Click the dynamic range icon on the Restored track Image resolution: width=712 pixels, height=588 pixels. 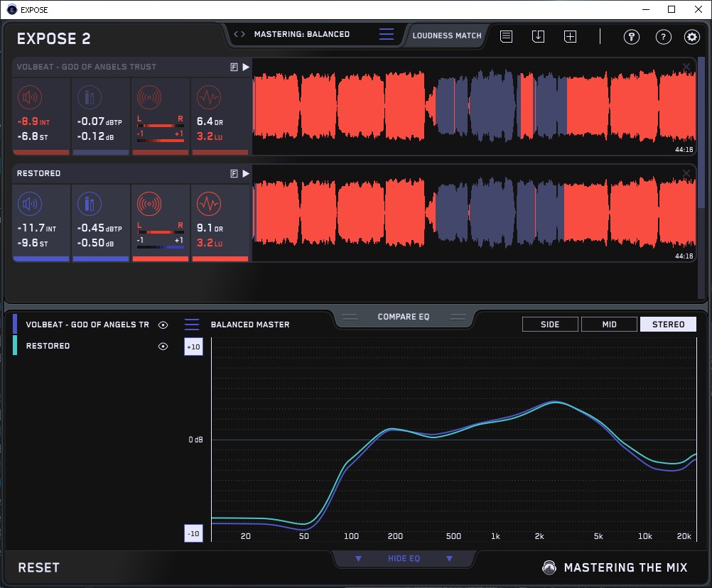pos(209,204)
